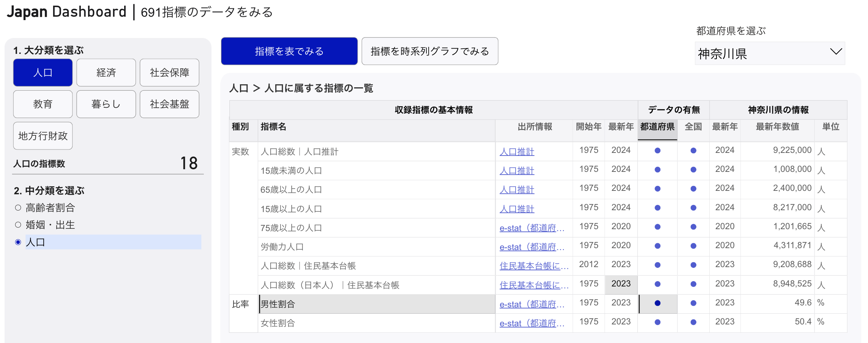The height and width of the screenshot is (343, 868).
Task: Click 全国 dot for 人口総数（日本人）
Action: pyautogui.click(x=693, y=284)
